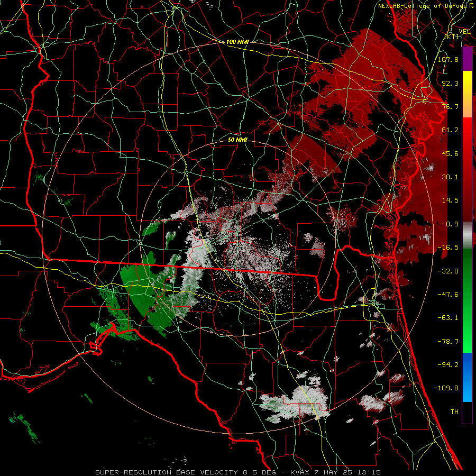The height and width of the screenshot is (476, 476).
Task: Click the blue color bar segment
Action: pos(467,377)
